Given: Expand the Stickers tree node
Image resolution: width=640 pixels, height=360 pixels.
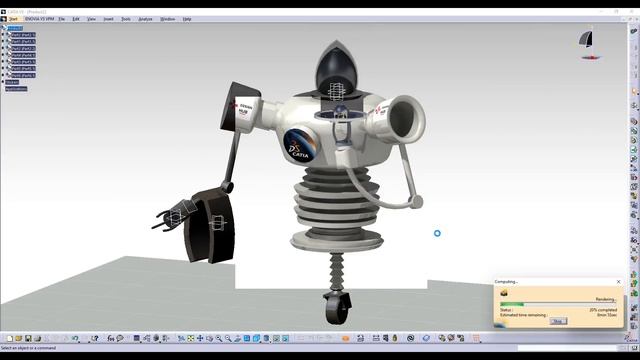Looking at the screenshot, I should (x=2, y=82).
